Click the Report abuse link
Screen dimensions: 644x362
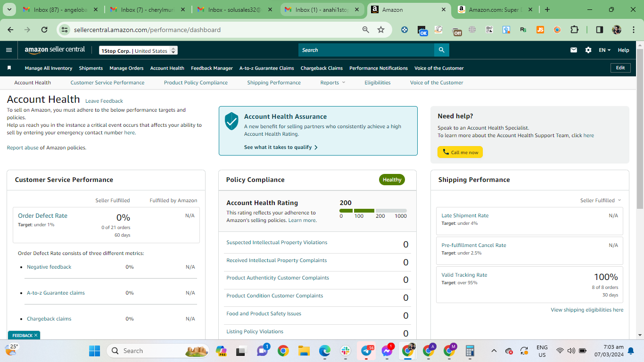tap(23, 148)
